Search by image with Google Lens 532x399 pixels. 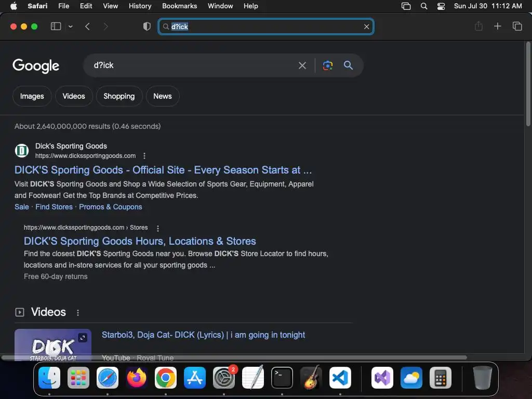[x=327, y=65]
